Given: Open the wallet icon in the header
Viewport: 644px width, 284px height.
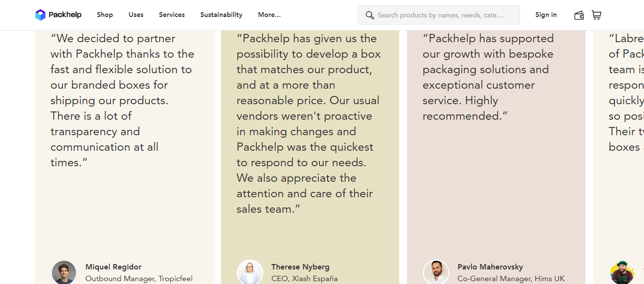Looking at the screenshot, I should 579,15.
